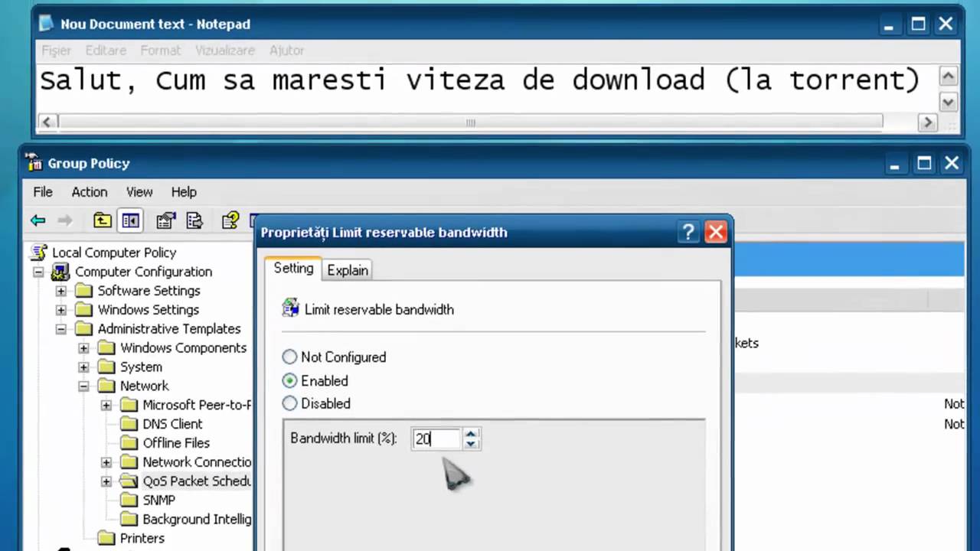Select the Not Configured radio button
Viewport: 980px width, 551px height.
[289, 357]
